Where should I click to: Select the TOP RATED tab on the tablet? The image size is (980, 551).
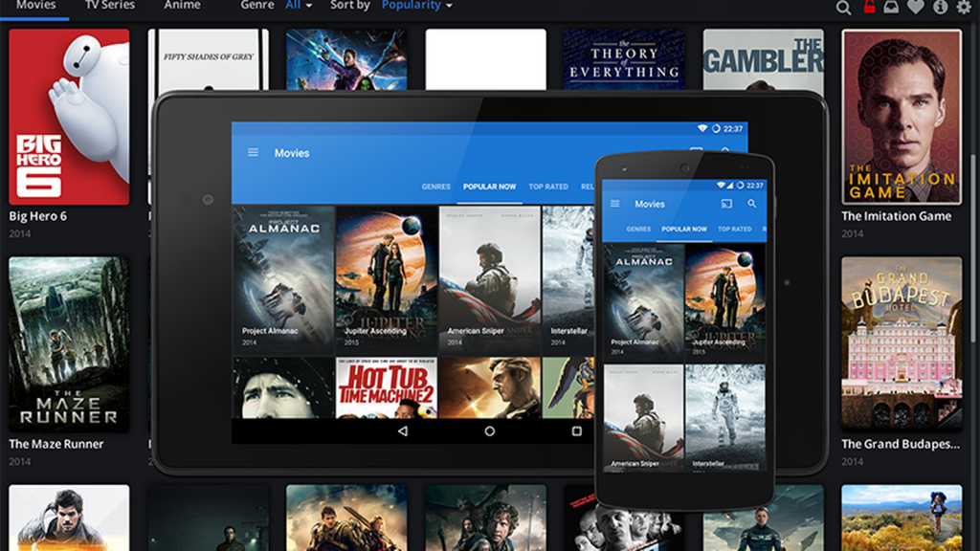click(x=548, y=187)
